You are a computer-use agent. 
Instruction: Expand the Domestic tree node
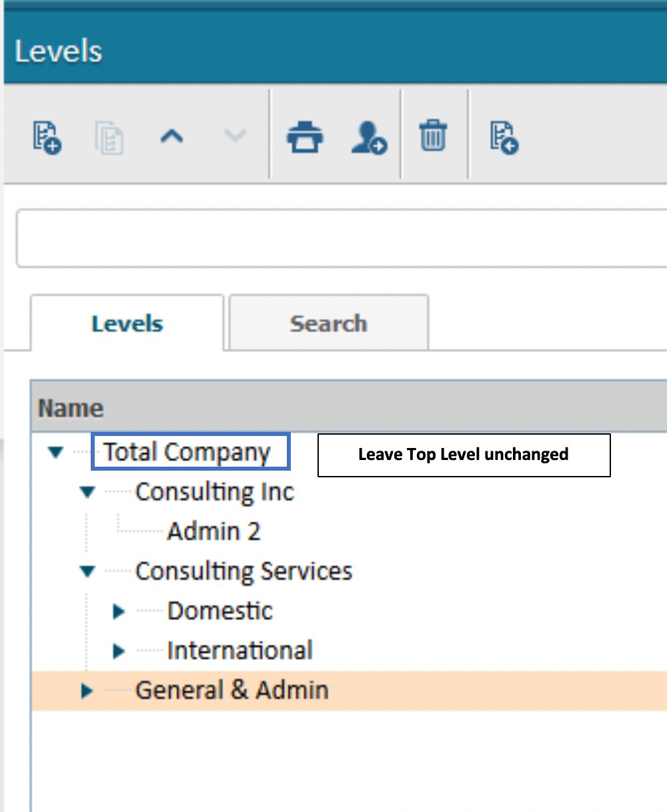pyautogui.click(x=117, y=611)
